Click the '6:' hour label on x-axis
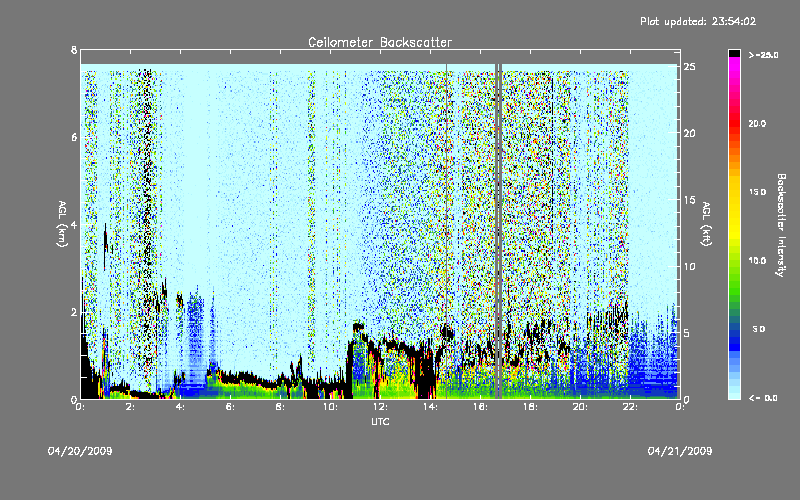This screenshot has height=500, width=800. click(x=230, y=407)
